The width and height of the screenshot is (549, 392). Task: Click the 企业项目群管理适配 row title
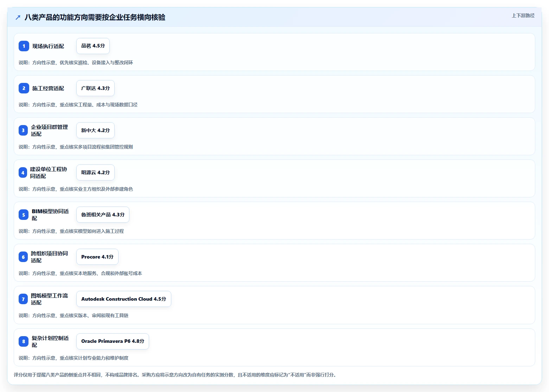coord(50,130)
